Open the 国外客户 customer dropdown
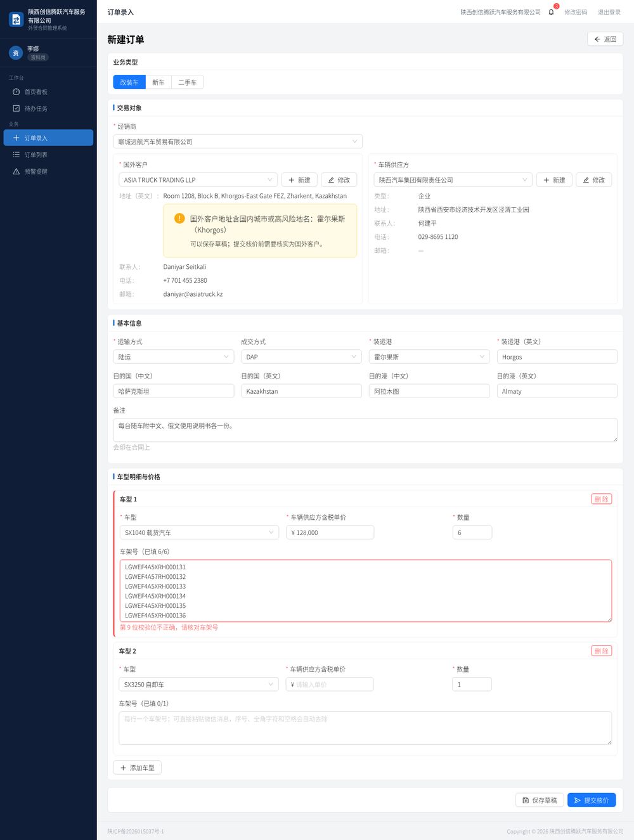 click(x=198, y=180)
